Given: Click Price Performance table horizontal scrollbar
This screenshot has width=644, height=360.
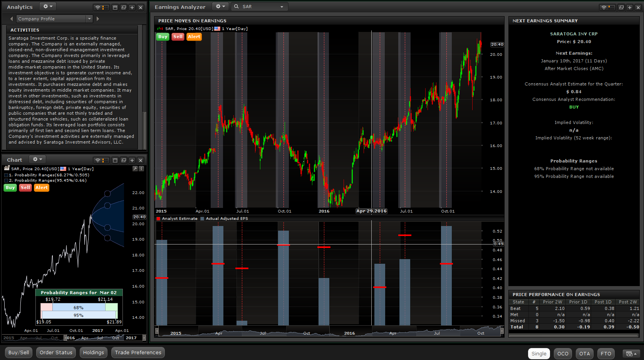Looking at the screenshot, I should coord(574,335).
